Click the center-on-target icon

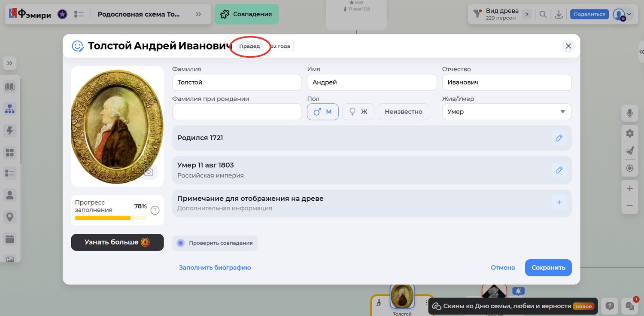(x=630, y=168)
